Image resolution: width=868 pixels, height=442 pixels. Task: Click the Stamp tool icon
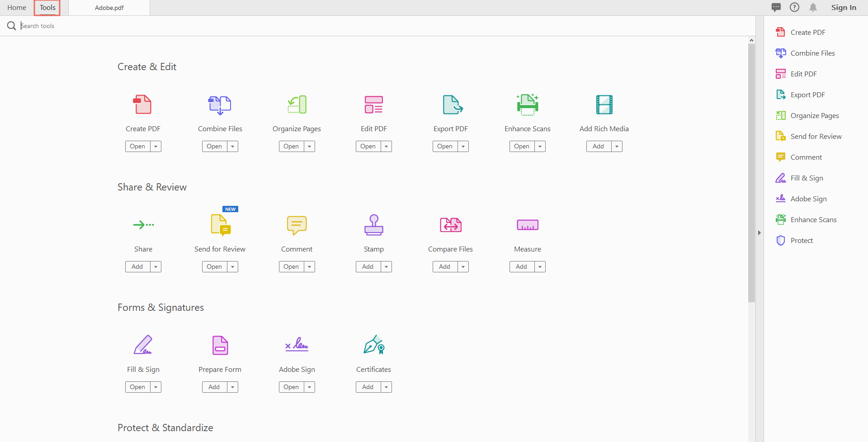click(374, 225)
